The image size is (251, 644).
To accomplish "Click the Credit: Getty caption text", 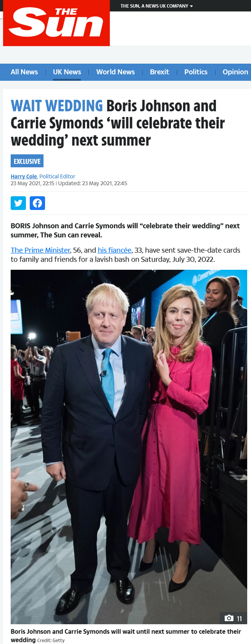I will pos(51,641).
